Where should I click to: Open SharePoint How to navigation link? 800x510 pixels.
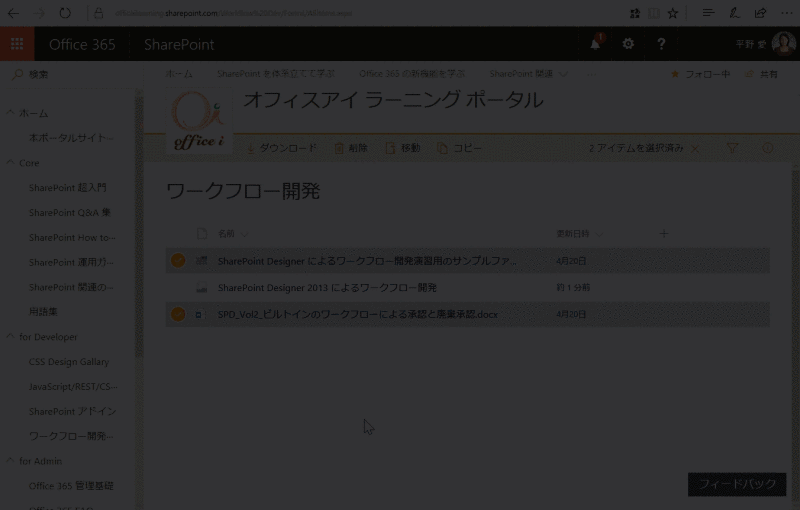pyautogui.click(x=72, y=238)
